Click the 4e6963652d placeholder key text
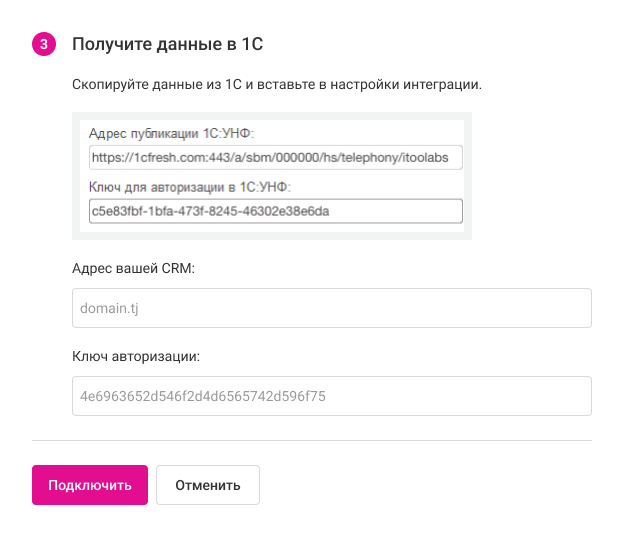 coord(202,395)
